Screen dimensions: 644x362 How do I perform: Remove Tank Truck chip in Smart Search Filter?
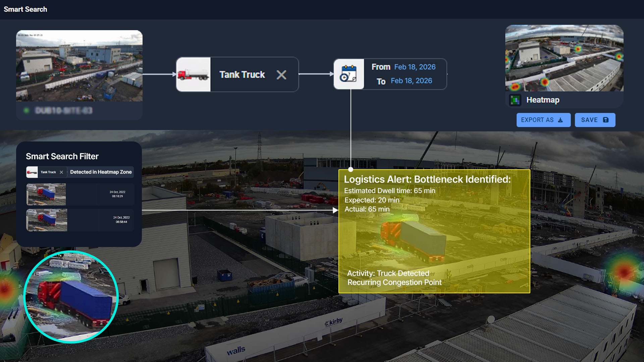(x=61, y=172)
